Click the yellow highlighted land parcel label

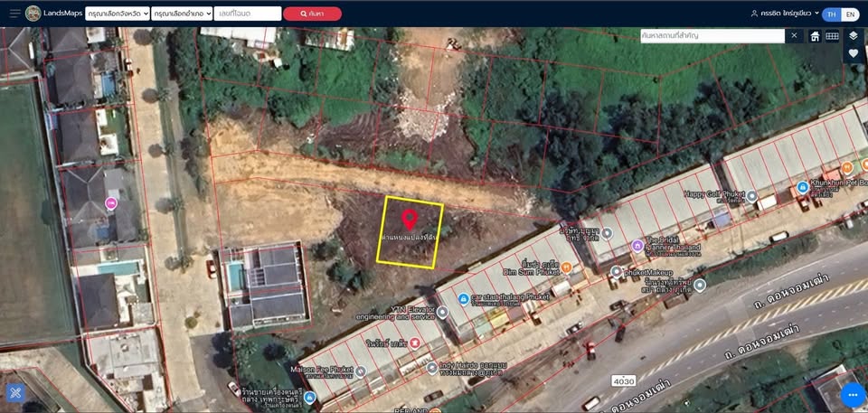point(410,237)
